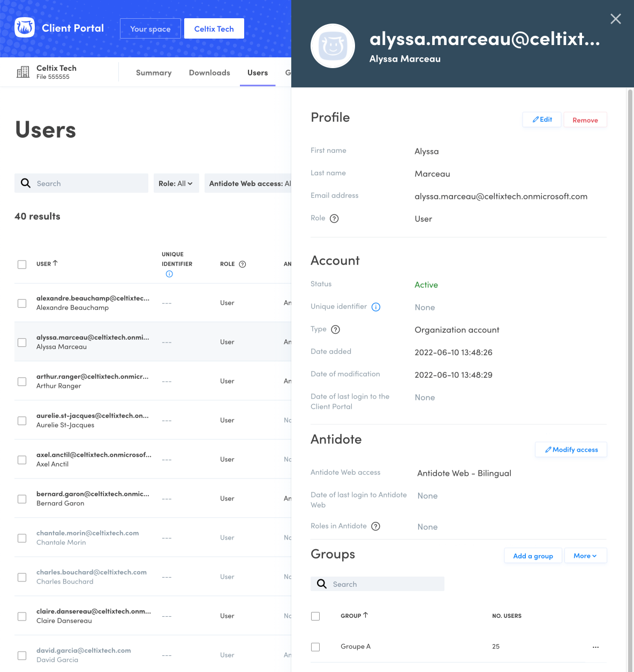Click the USER column sort arrow
The image size is (634, 672).
click(x=55, y=263)
